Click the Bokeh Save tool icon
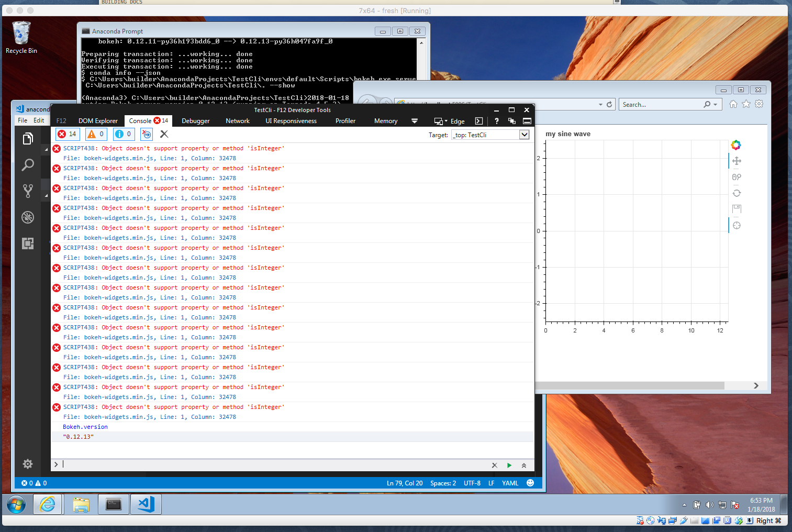Image resolution: width=792 pixels, height=532 pixels. pos(737,209)
